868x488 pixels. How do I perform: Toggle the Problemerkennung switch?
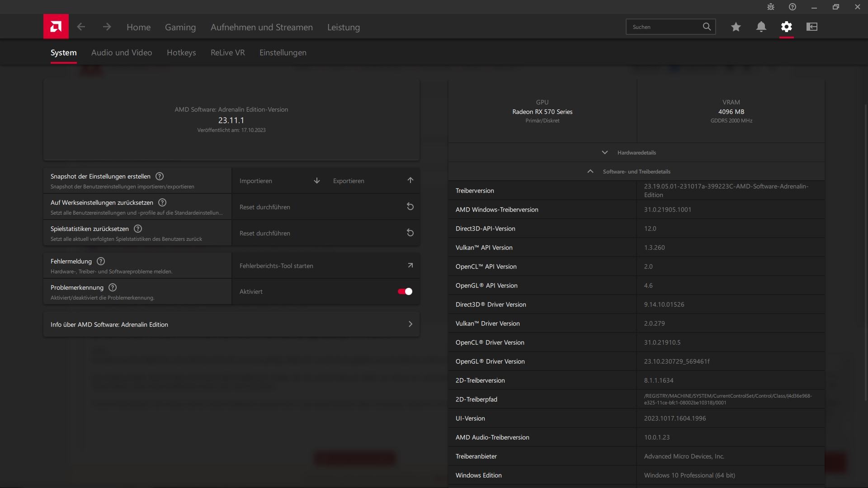(x=405, y=291)
